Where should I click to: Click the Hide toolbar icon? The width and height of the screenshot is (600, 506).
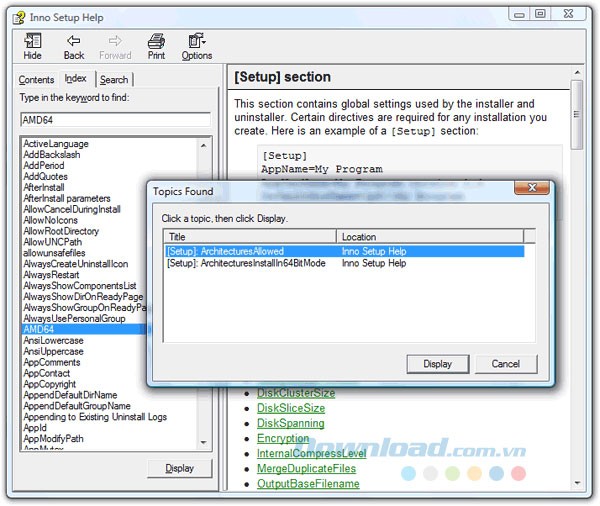pos(33,42)
